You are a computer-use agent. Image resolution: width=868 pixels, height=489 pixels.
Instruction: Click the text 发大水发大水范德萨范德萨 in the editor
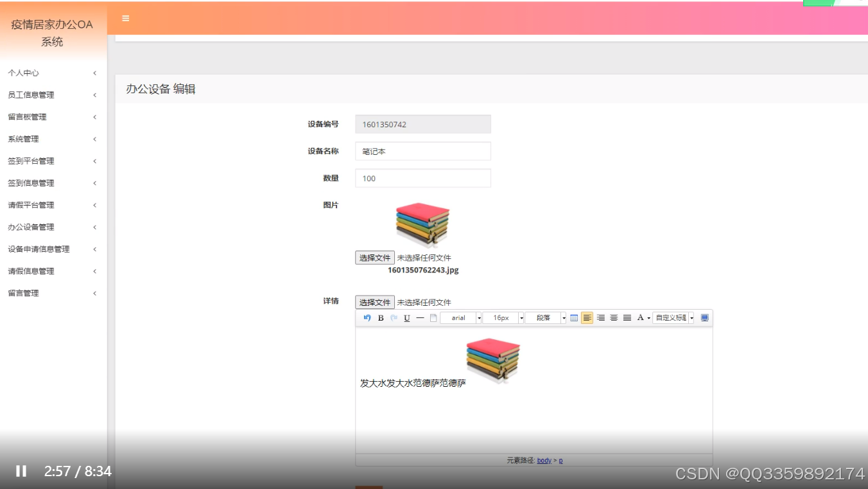413,384
